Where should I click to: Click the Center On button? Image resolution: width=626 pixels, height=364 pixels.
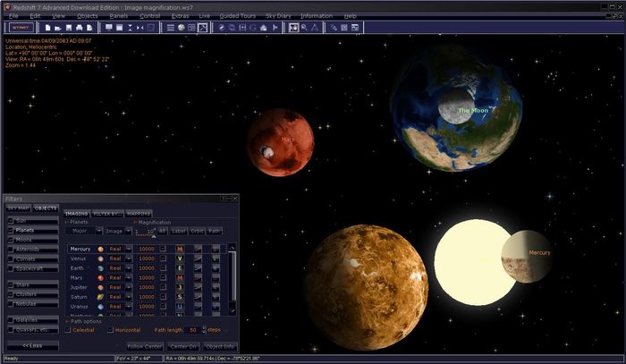[x=183, y=346]
